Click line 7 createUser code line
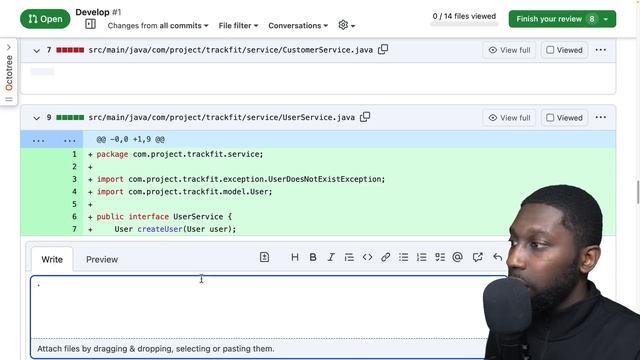This screenshot has height=360, width=640. pos(175,229)
